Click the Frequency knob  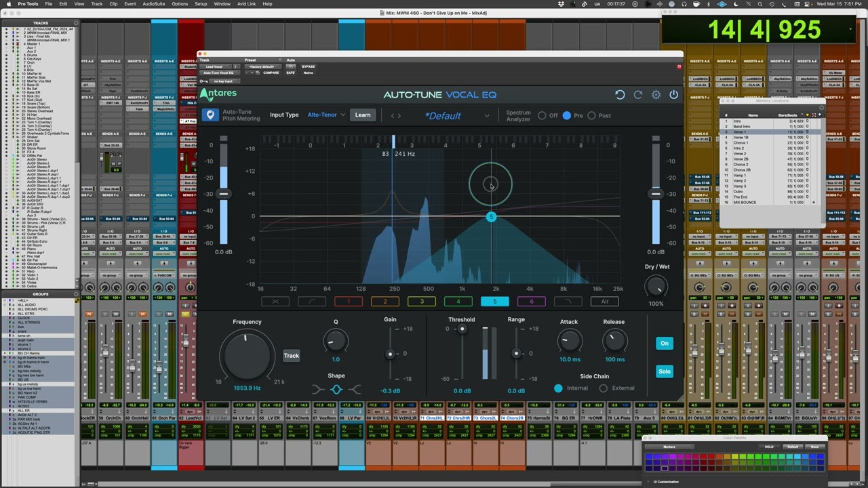point(248,354)
